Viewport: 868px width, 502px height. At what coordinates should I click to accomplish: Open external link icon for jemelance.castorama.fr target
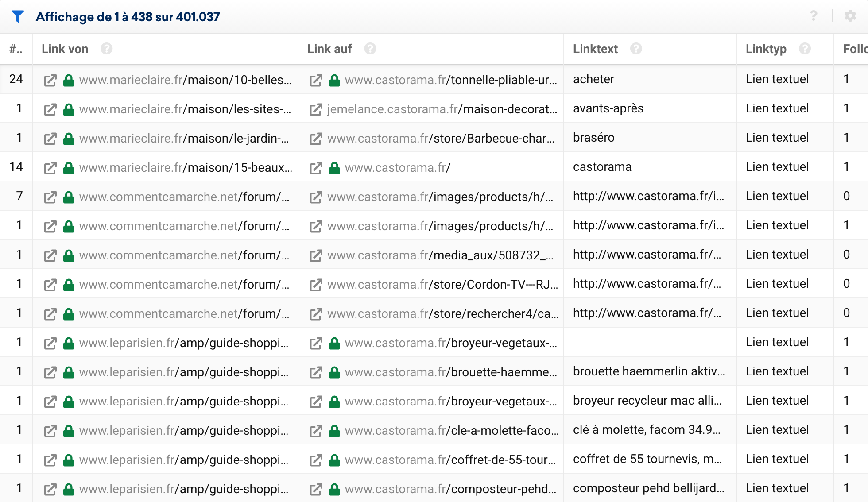click(x=316, y=109)
